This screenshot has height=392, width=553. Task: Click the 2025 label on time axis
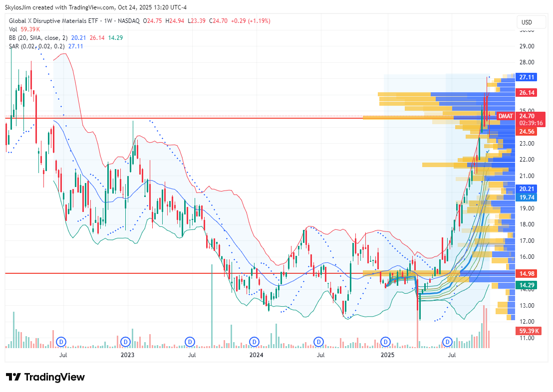pos(387,355)
